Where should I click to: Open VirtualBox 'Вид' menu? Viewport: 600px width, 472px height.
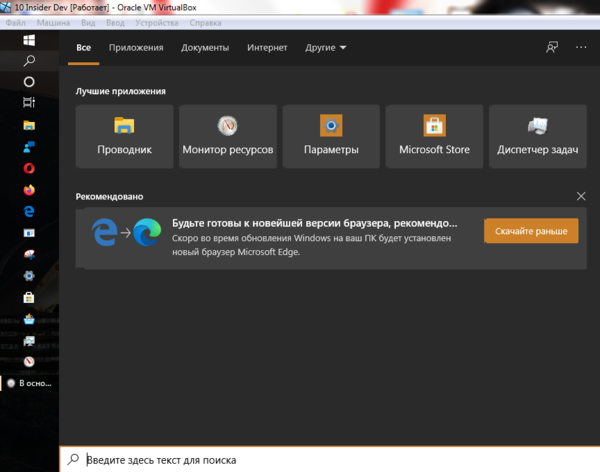(x=88, y=23)
